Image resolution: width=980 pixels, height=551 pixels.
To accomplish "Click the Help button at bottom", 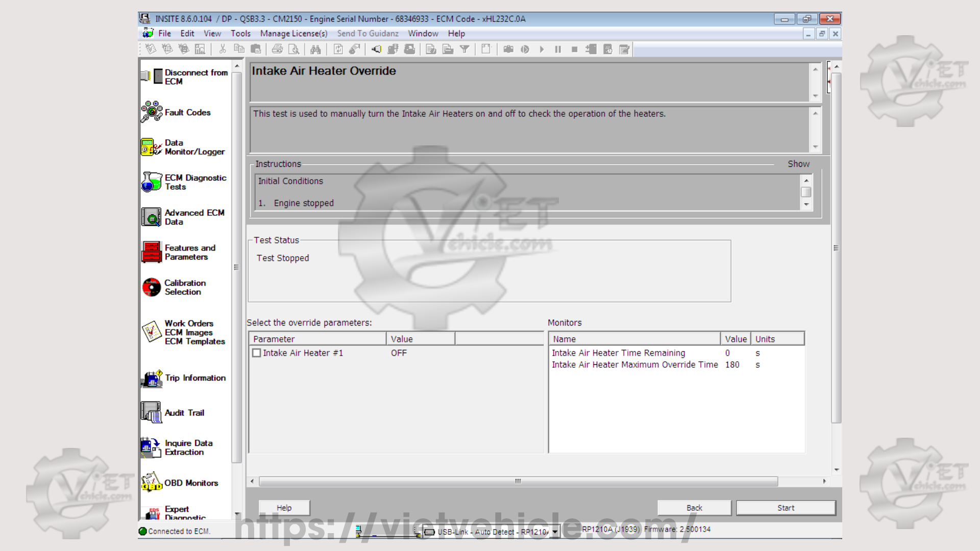I will coord(284,508).
